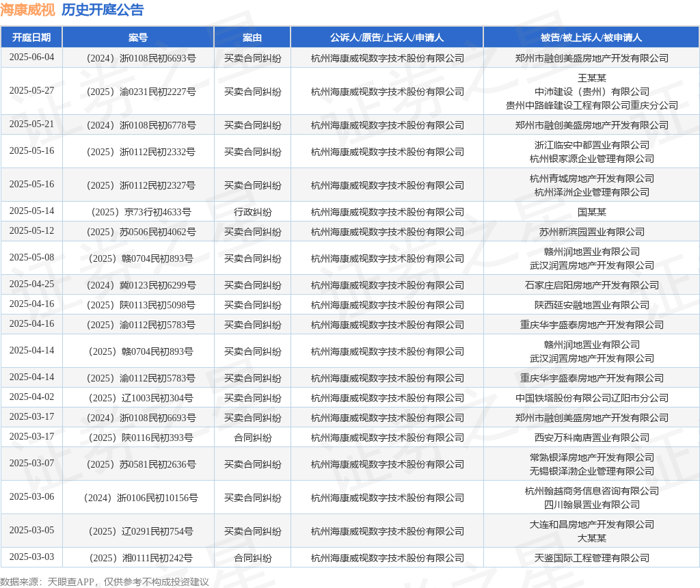The height and width of the screenshot is (588, 700).
Task: Select date cell 2025-05-21
Action: [31, 124]
